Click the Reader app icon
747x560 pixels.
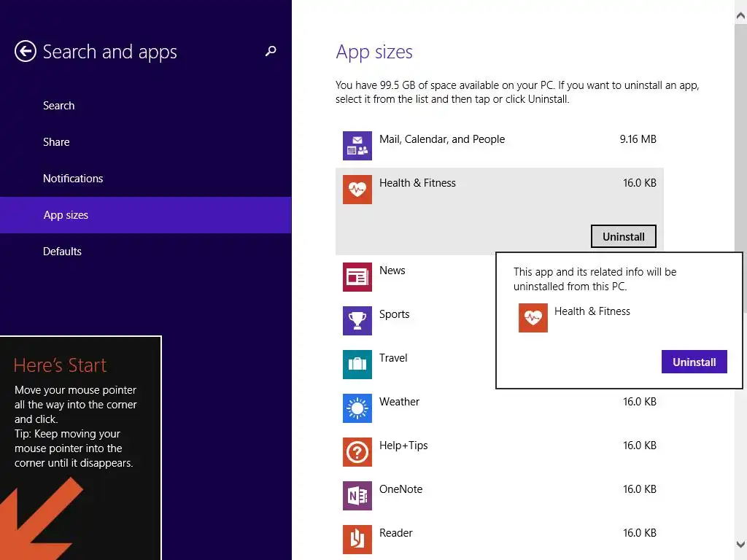tap(357, 540)
